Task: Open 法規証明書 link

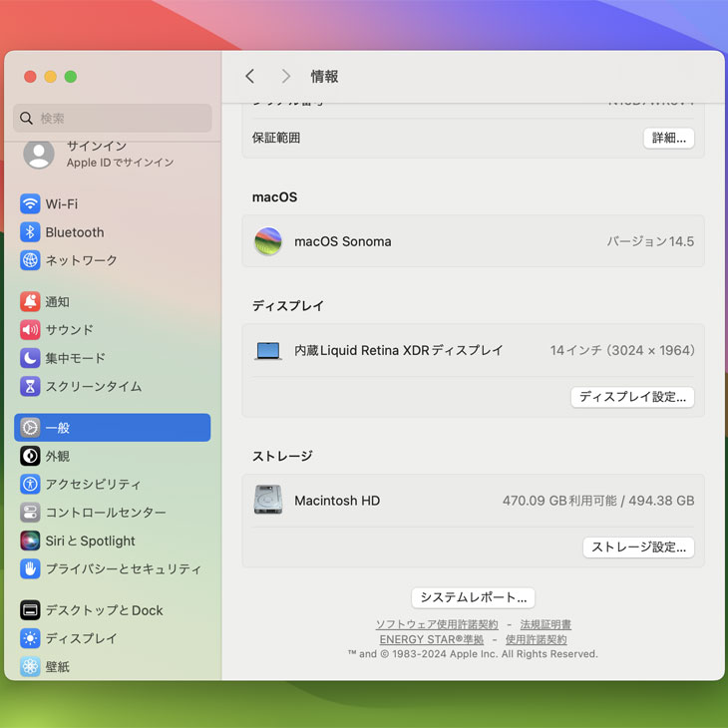Action: pyautogui.click(x=546, y=624)
